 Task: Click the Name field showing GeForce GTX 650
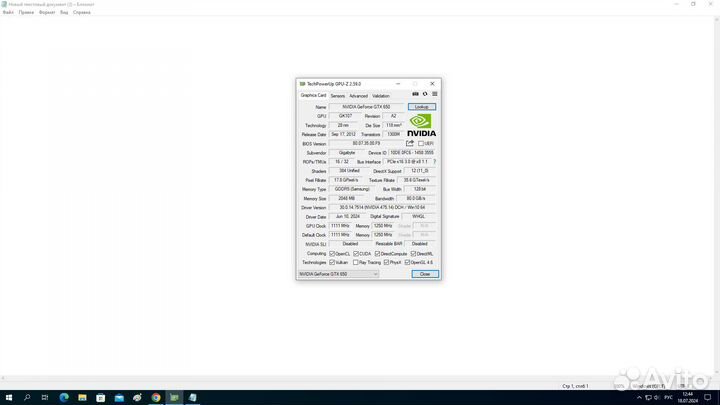[366, 107]
